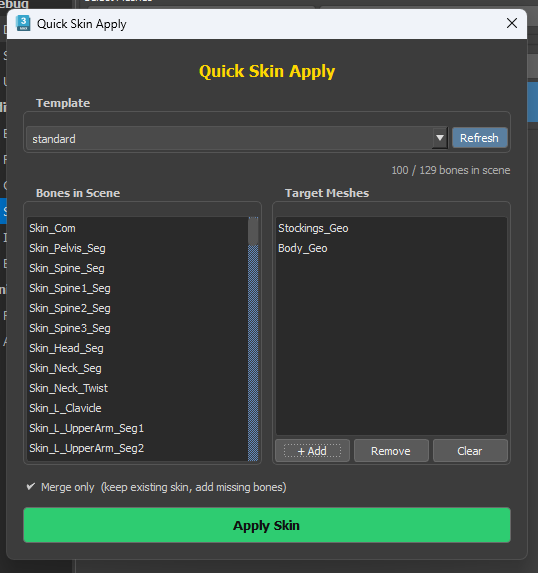
Task: Click the 100 / 129 bones in scene label
Action: [451, 170]
